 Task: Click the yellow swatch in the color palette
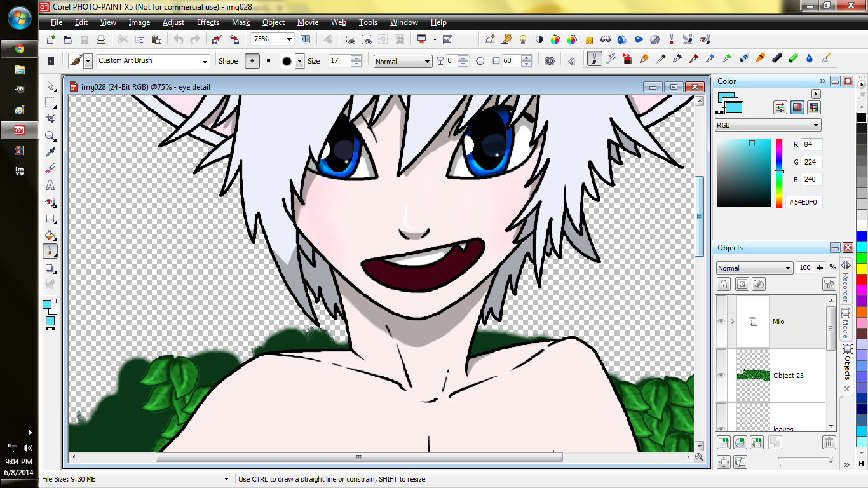pyautogui.click(x=862, y=268)
